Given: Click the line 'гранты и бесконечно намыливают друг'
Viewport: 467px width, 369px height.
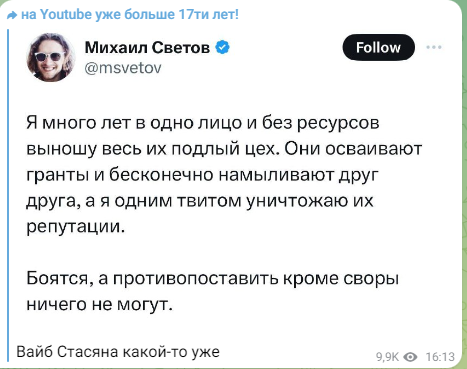Looking at the screenshot, I should [x=203, y=175].
